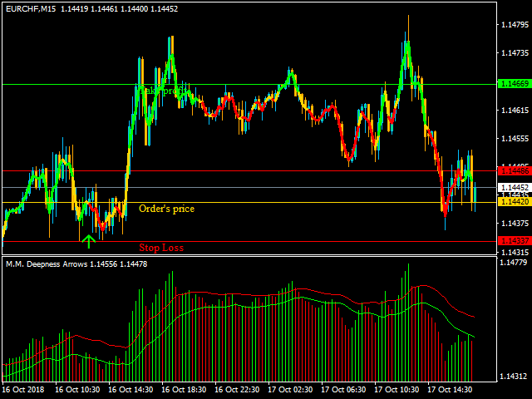Click the '16 Oct 14:30' time label

point(131,390)
